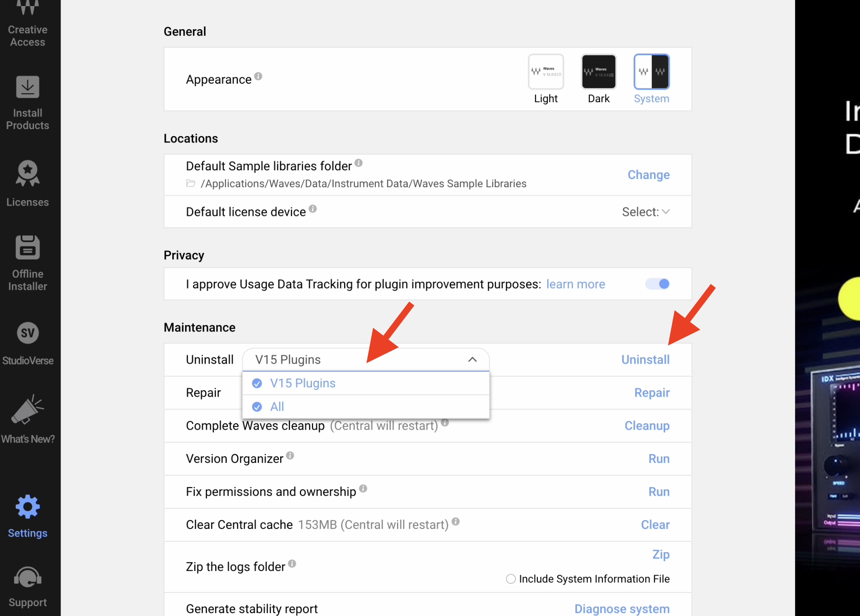Image resolution: width=860 pixels, height=616 pixels.
Task: Open the learn more privacy link
Action: click(x=575, y=284)
